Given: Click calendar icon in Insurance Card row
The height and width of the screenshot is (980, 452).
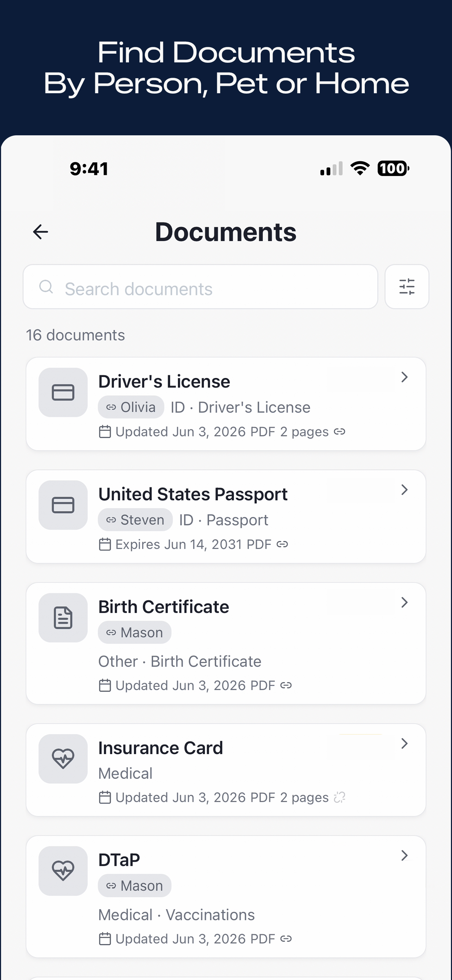Looking at the screenshot, I should (105, 797).
